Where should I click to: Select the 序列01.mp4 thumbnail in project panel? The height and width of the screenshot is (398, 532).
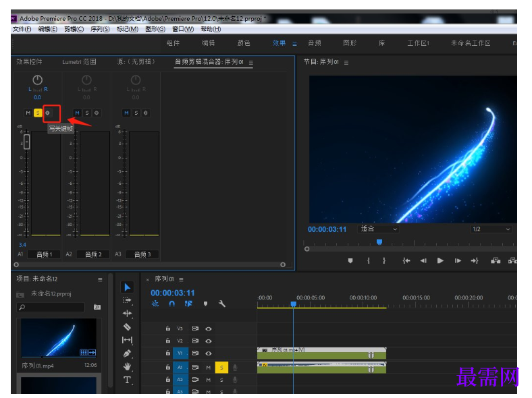coord(59,338)
